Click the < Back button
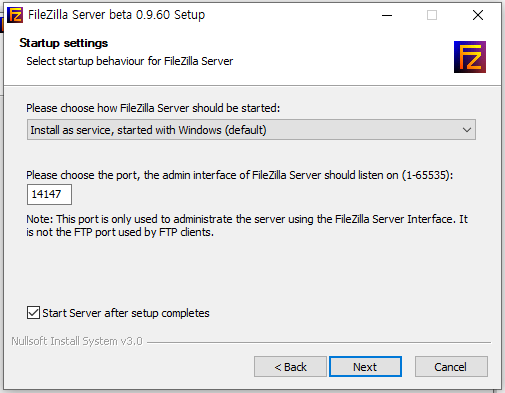 290,367
